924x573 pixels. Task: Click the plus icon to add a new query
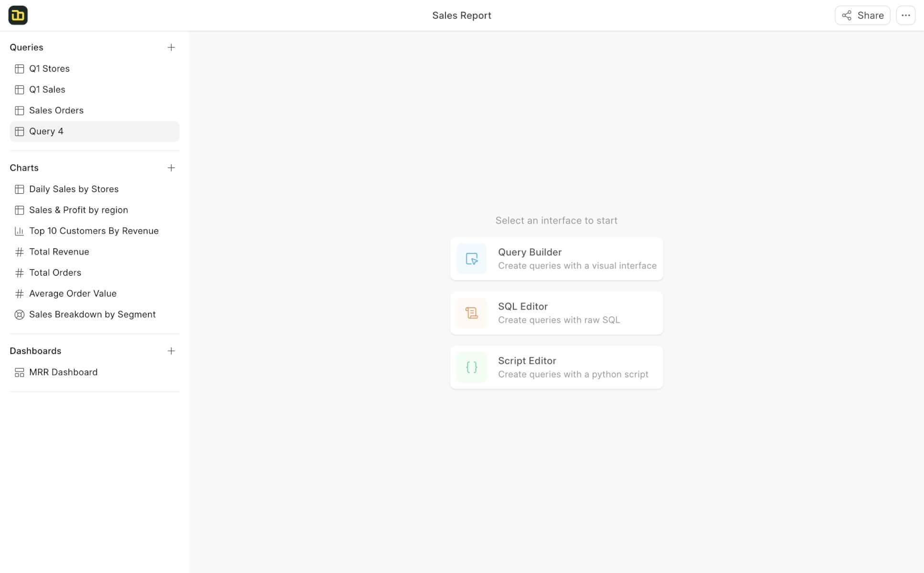(x=171, y=47)
